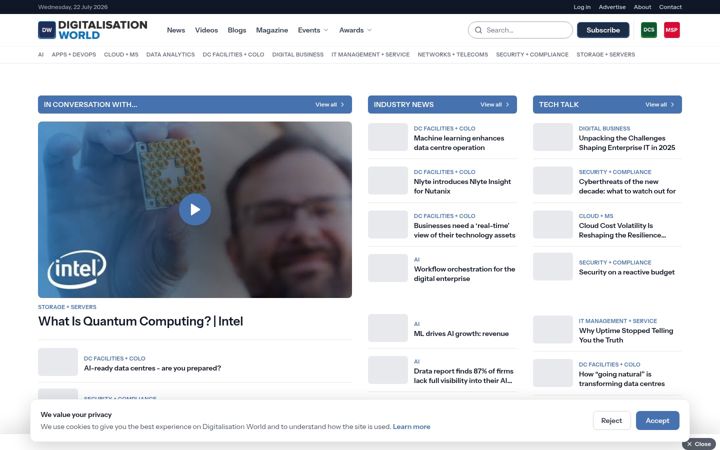Image resolution: width=720 pixels, height=450 pixels.
Task: Open 'Cyberthreats of the new decade' article
Action: (x=627, y=186)
